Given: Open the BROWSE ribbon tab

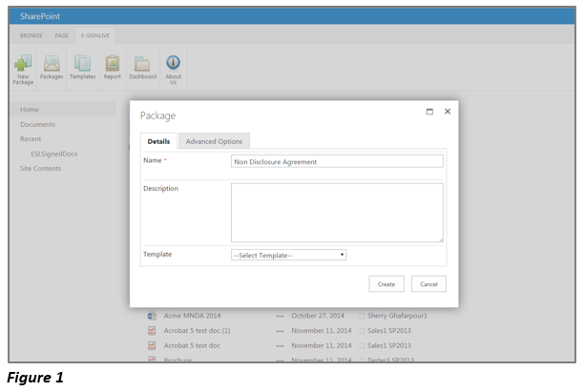Looking at the screenshot, I should coord(31,35).
